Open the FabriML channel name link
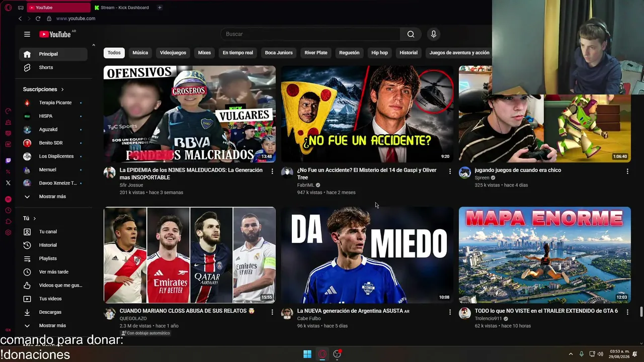644x362 pixels. pos(305,185)
